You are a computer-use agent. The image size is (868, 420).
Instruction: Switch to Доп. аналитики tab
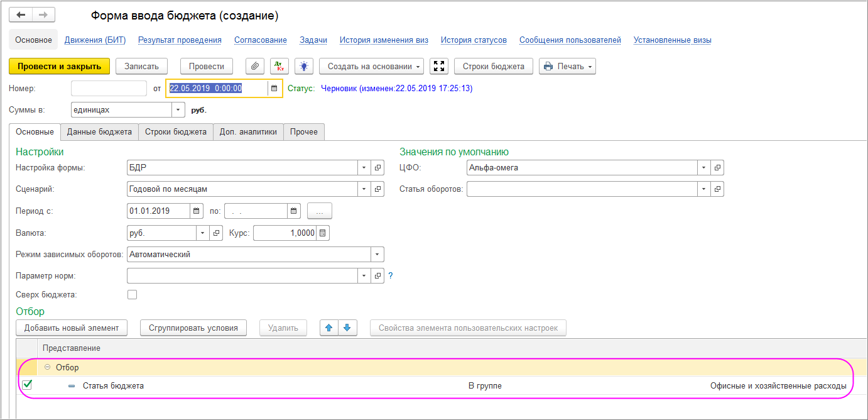pos(249,132)
